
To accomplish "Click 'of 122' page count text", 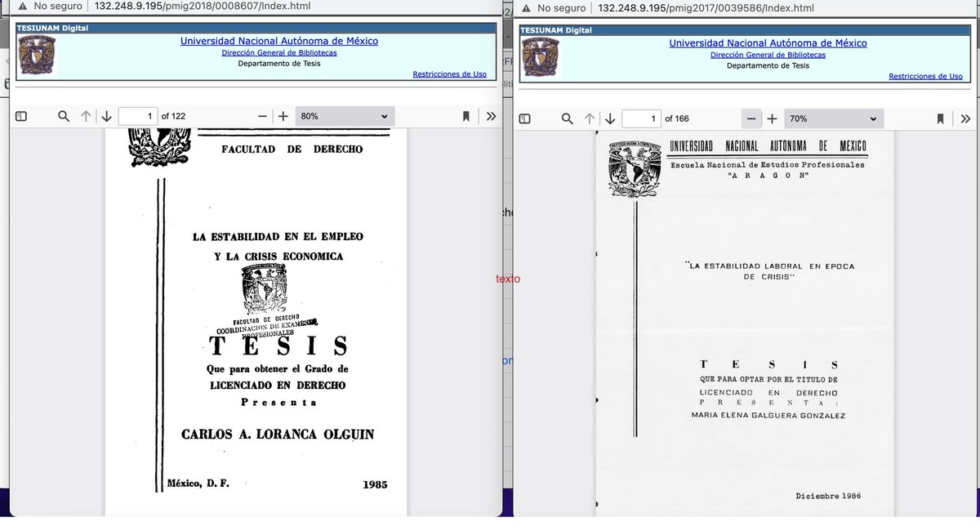I will [173, 116].
